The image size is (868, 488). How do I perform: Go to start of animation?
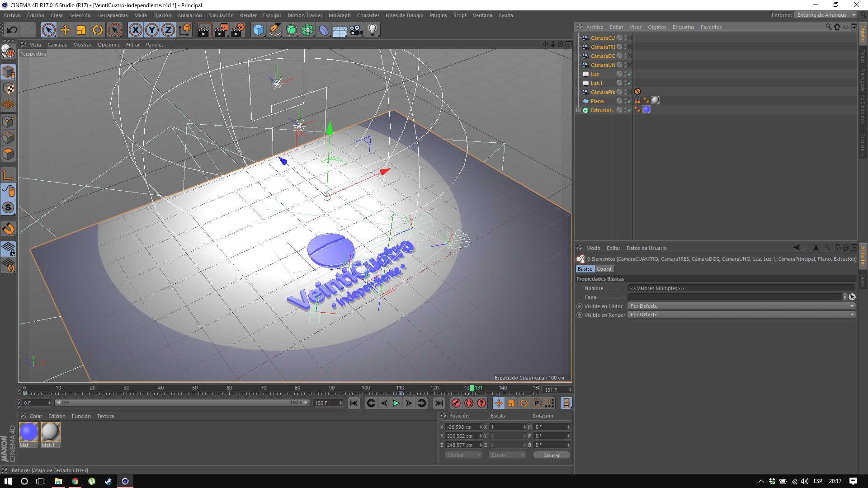[354, 403]
